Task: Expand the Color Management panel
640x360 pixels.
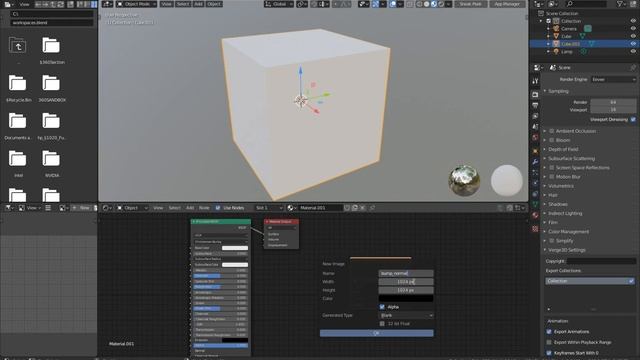Action: 568,232
